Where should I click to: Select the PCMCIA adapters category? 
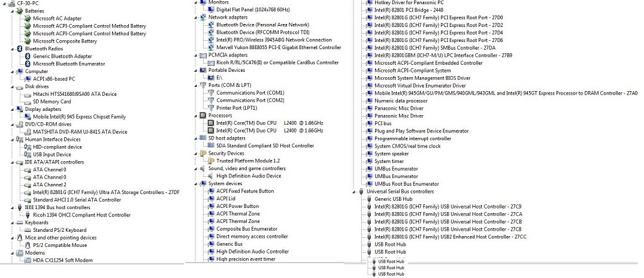pyautogui.click(x=228, y=55)
